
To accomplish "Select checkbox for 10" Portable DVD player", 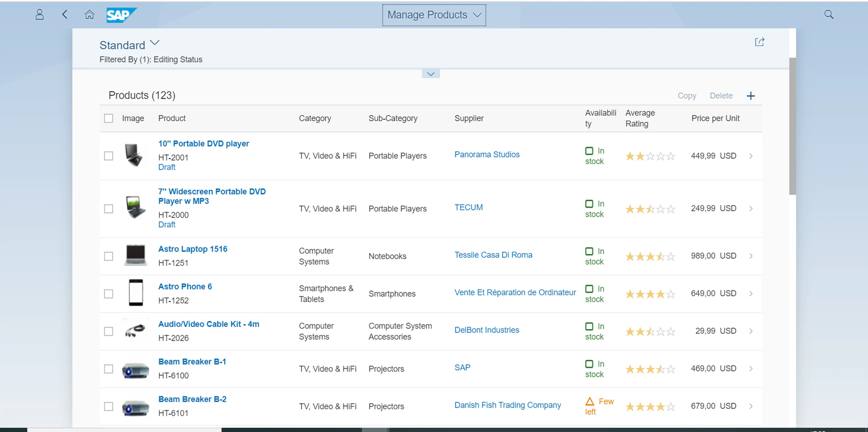I will 109,156.
